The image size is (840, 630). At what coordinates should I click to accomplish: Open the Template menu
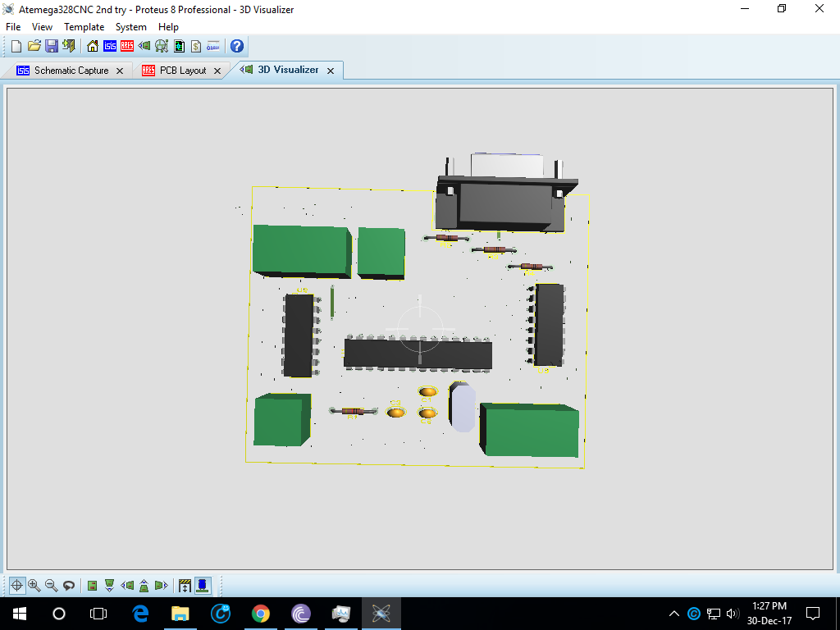click(84, 26)
